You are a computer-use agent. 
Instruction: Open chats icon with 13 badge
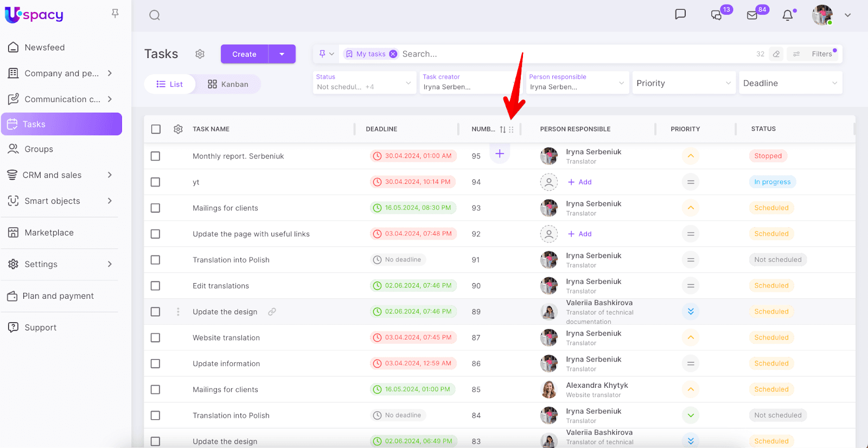click(x=717, y=15)
